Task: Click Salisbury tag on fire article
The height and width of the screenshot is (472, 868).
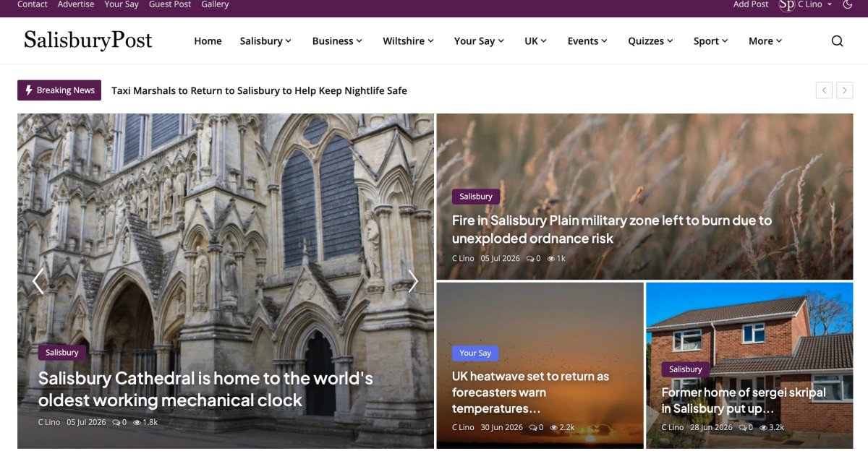Action: point(476,197)
